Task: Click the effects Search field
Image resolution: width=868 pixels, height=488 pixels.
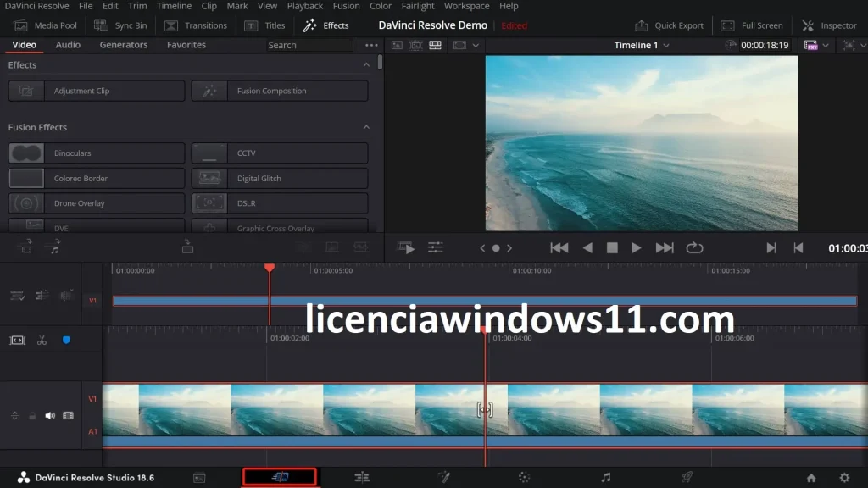Action: pyautogui.click(x=309, y=46)
